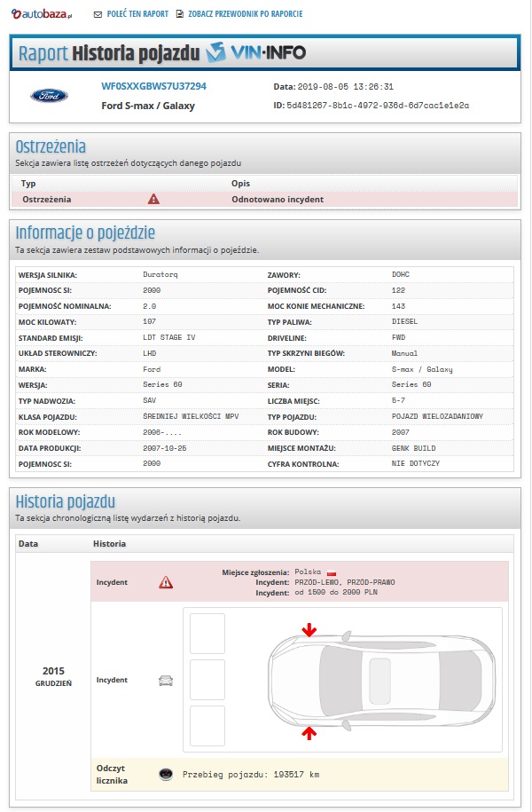Viewport: 532px width, 812px height.
Task: Select the Odnotowano incydent description
Action: coord(278,200)
